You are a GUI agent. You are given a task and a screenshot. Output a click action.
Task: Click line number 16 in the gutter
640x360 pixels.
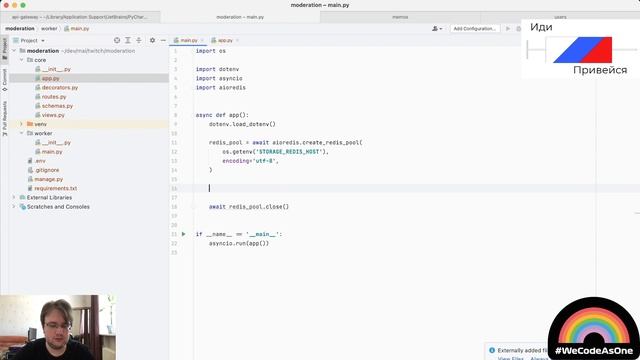pyautogui.click(x=174, y=188)
